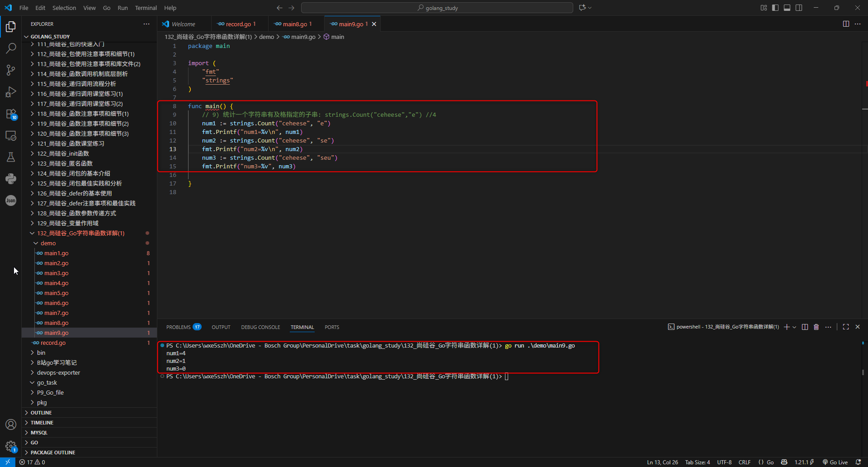Toggle the bottom Panel visibility
The width and height of the screenshot is (868, 467).
coord(787,8)
